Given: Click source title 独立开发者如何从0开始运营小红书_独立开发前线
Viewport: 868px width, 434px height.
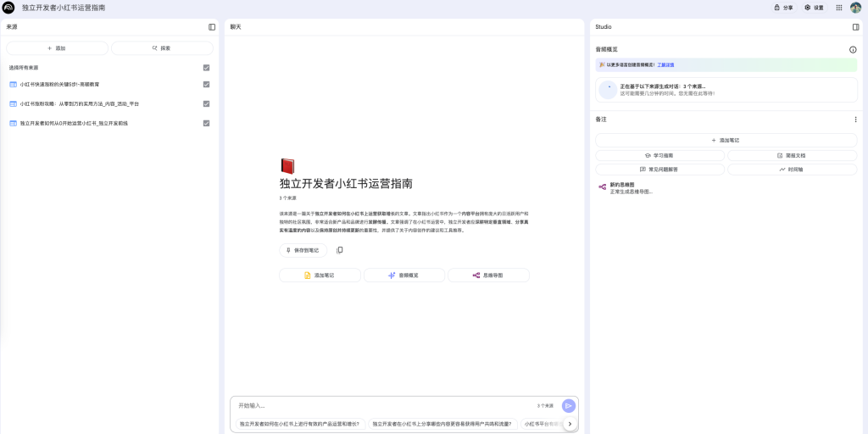Looking at the screenshot, I should pyautogui.click(x=75, y=123).
